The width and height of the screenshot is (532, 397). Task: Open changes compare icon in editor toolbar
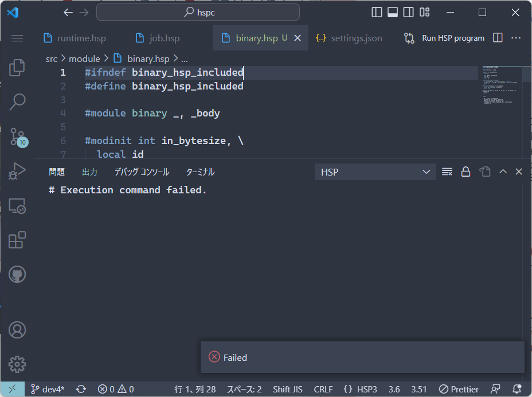tap(409, 38)
